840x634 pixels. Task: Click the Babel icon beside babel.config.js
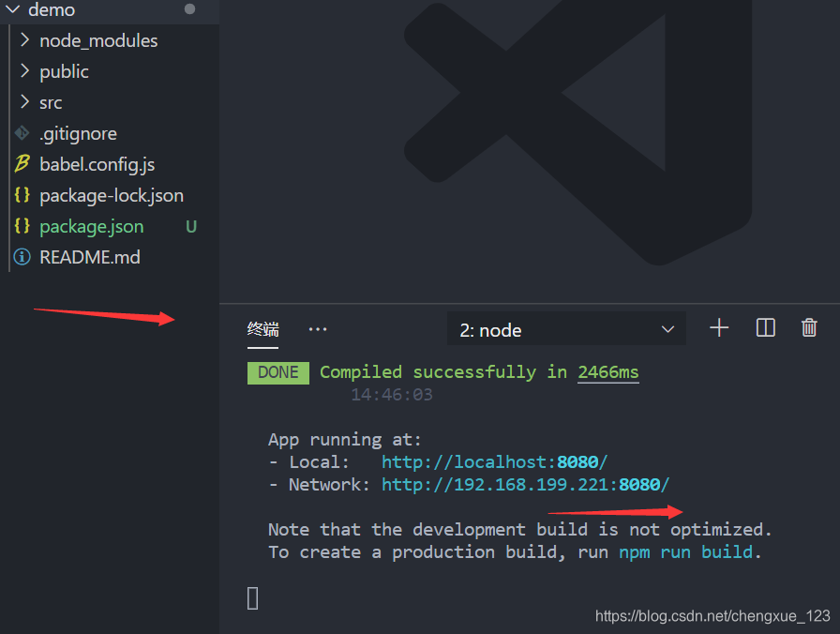[x=22, y=163]
